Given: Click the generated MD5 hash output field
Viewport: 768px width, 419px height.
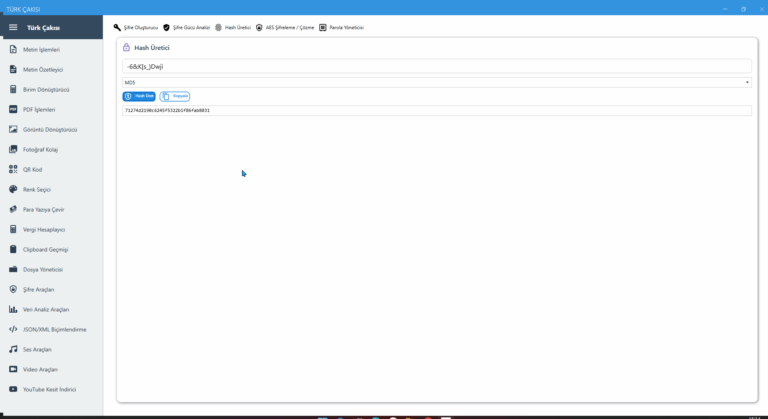Looking at the screenshot, I should [436, 110].
